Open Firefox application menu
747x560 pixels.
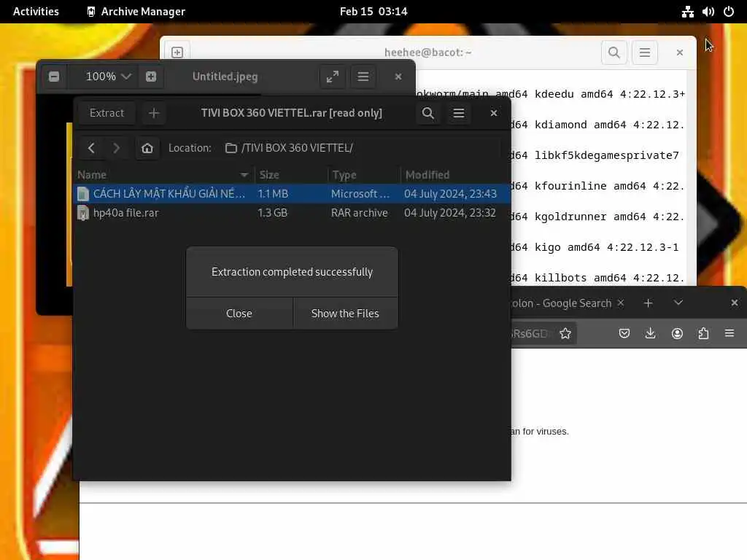pyautogui.click(x=729, y=333)
